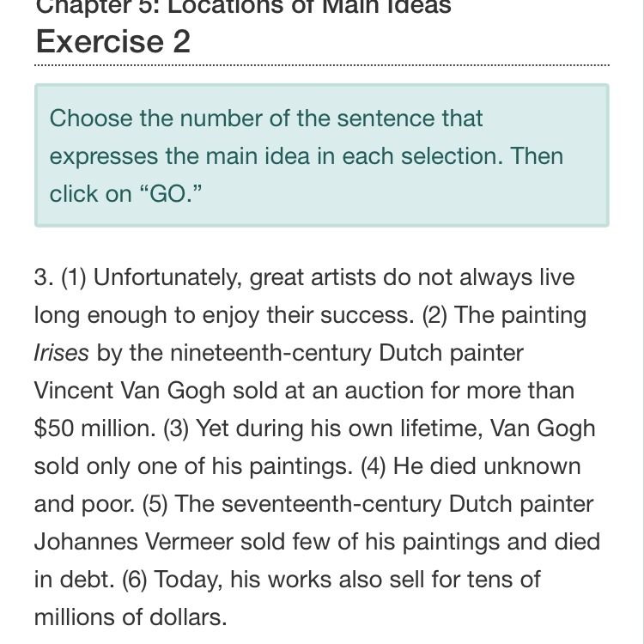Click the question number "3." in the passage
The image size is (644, 644).
(44, 277)
